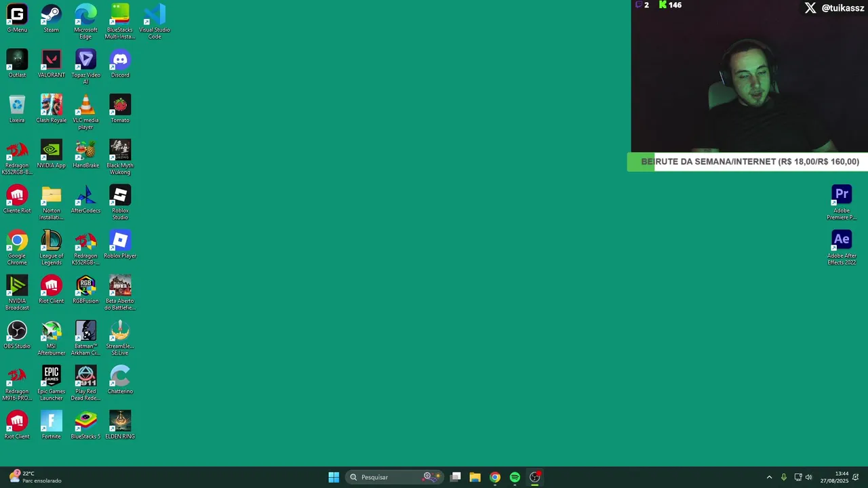Image resolution: width=868 pixels, height=488 pixels.
Task: Open Beta Aberto do Battlefield icon
Action: (x=120, y=293)
